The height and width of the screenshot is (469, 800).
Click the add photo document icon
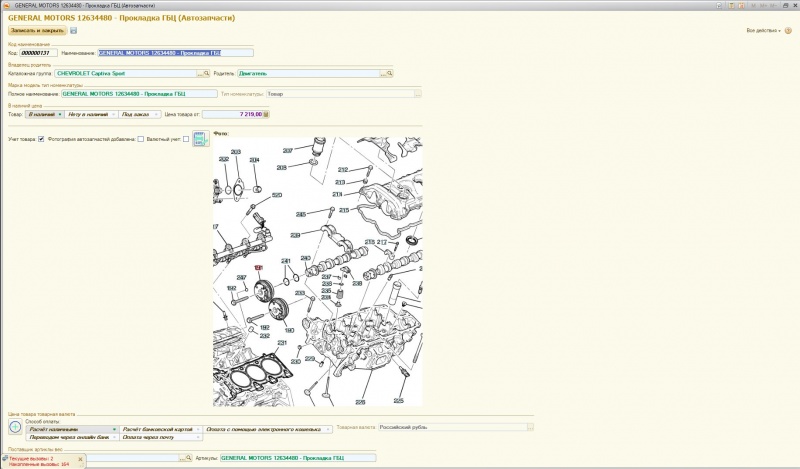[201, 138]
